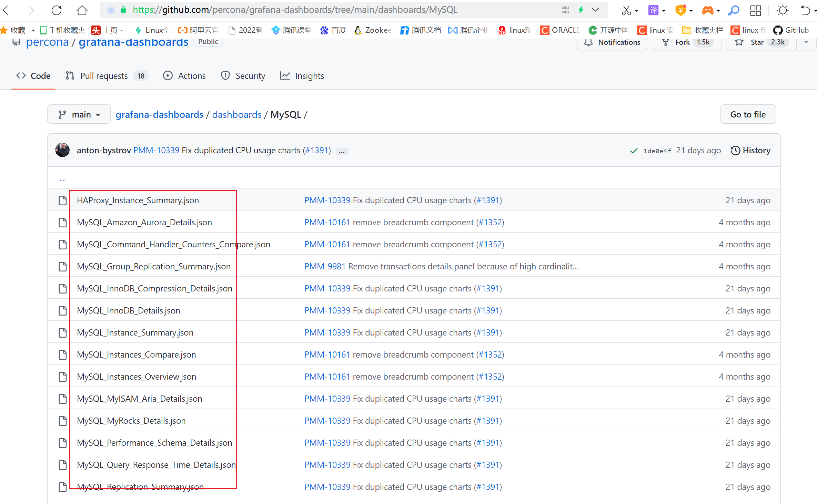Open the Insights tab
The image size is (817, 504).
point(302,76)
